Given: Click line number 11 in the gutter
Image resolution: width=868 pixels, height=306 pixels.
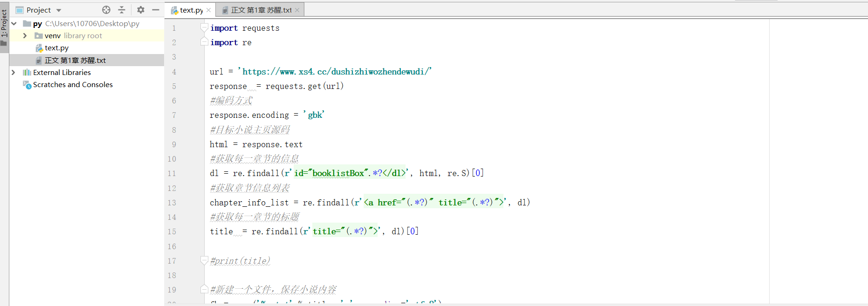Looking at the screenshot, I should (x=172, y=173).
